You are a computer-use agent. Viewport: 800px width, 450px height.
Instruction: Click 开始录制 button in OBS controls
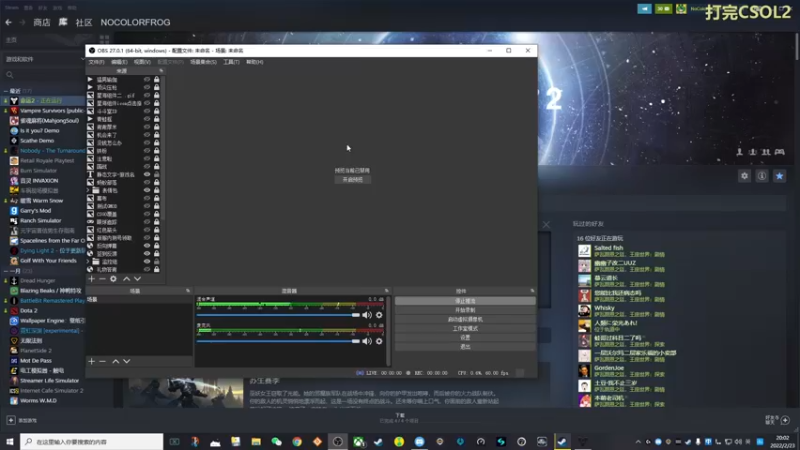click(x=465, y=310)
